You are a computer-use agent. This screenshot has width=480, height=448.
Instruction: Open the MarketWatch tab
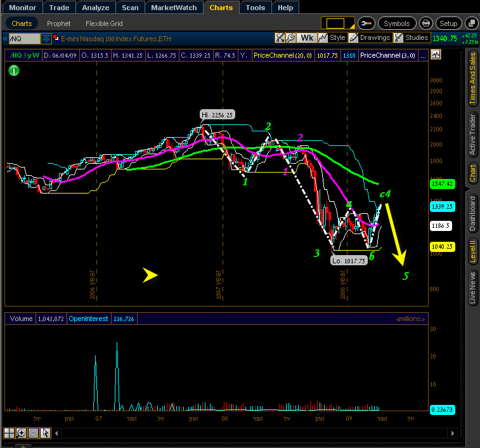pos(174,8)
